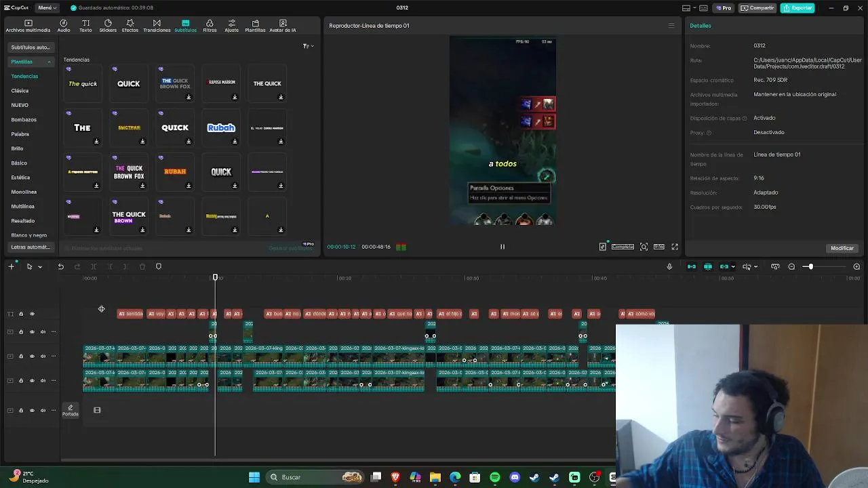868x488 pixels.
Task: Click the Exportar button
Action: coord(797,7)
